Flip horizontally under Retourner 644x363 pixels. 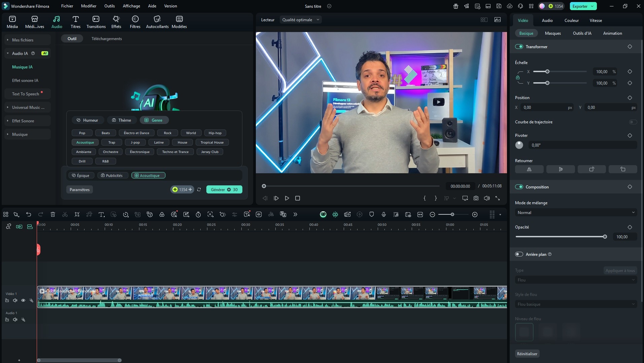pyautogui.click(x=529, y=169)
